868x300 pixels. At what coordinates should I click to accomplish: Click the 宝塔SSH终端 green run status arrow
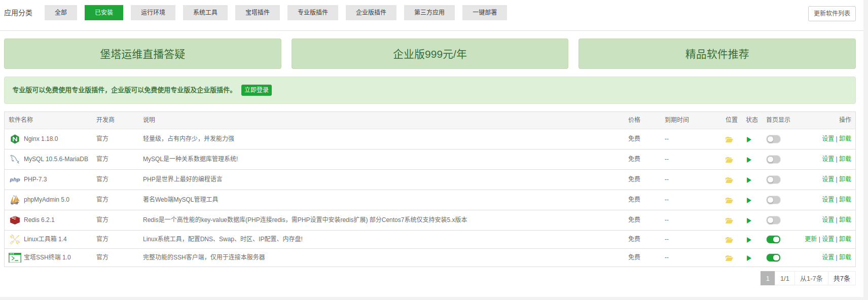point(749,258)
